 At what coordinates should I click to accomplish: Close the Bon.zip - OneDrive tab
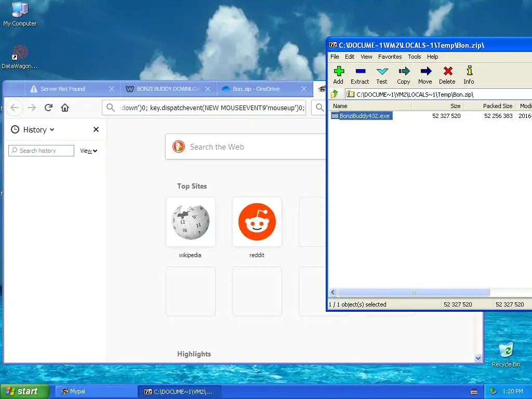[x=303, y=89]
